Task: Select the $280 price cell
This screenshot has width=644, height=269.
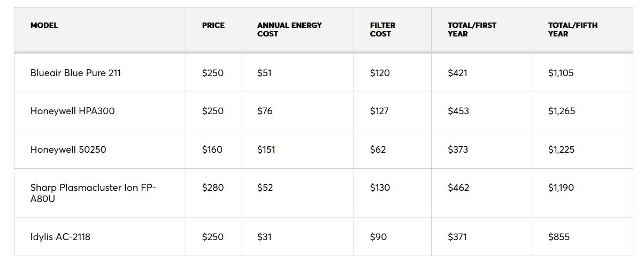Action: (x=213, y=188)
